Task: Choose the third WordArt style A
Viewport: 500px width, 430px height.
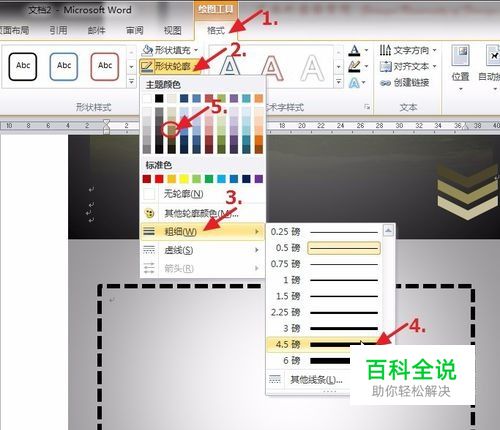Action: click(312, 69)
